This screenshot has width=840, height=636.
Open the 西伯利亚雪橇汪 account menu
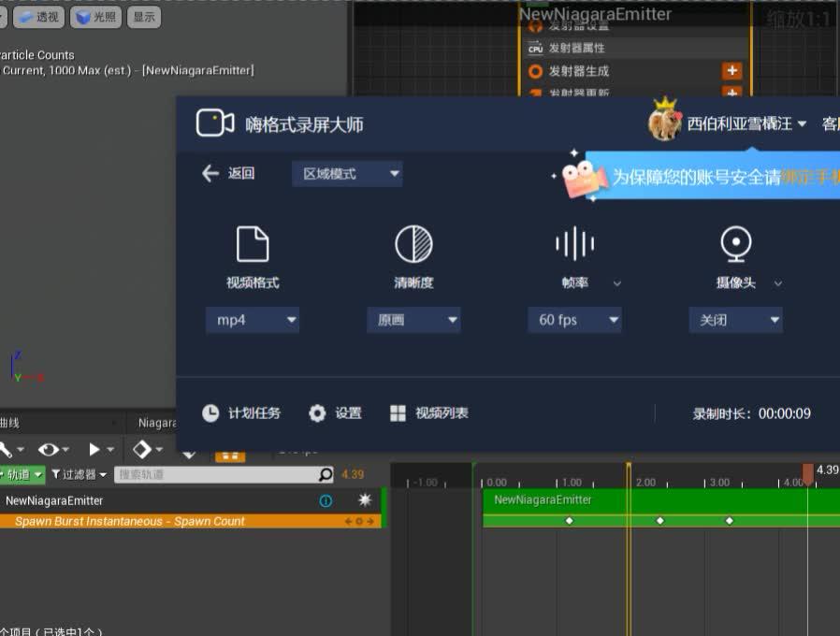click(746, 123)
